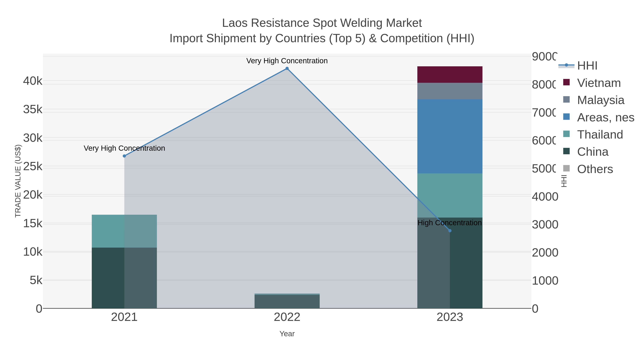Click the Malaysia gray-blue legend swatch

[x=566, y=99]
